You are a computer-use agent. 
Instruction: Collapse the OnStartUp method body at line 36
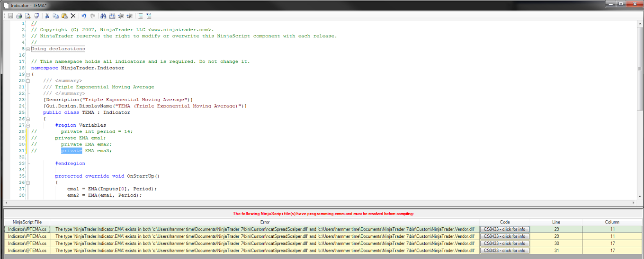(x=28, y=183)
